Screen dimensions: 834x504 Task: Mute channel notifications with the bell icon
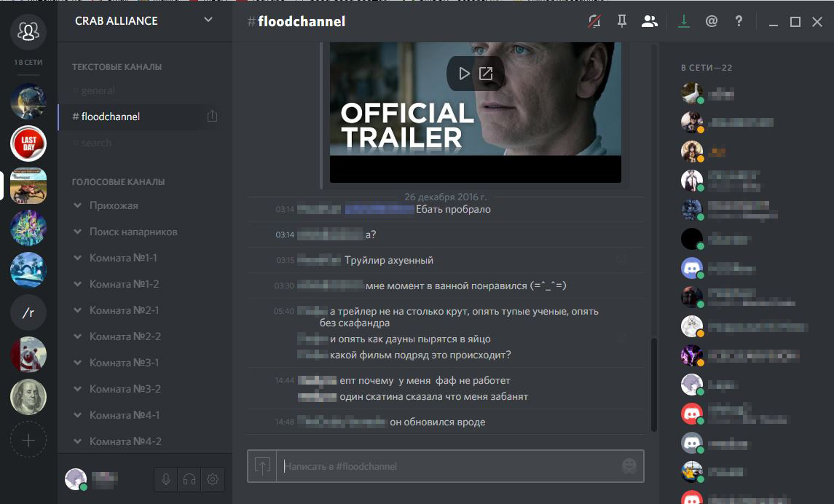594,21
